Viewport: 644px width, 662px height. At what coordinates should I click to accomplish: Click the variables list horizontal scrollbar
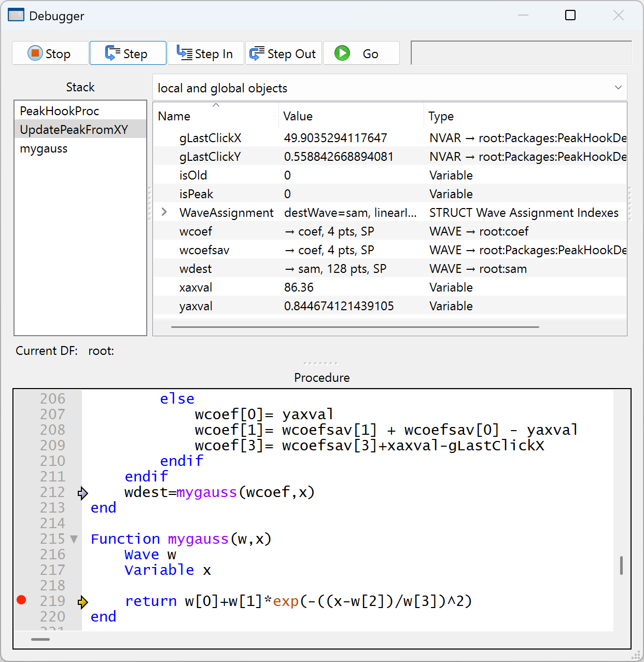point(355,327)
